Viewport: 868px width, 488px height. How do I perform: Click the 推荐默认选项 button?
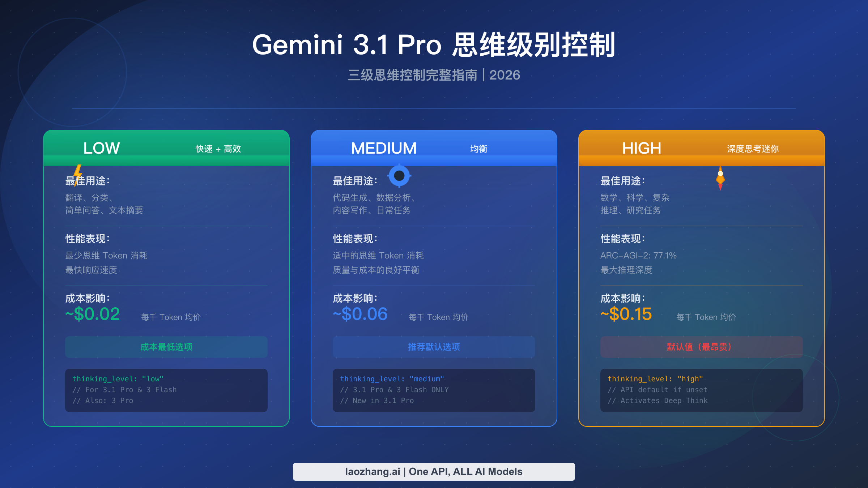click(x=434, y=347)
